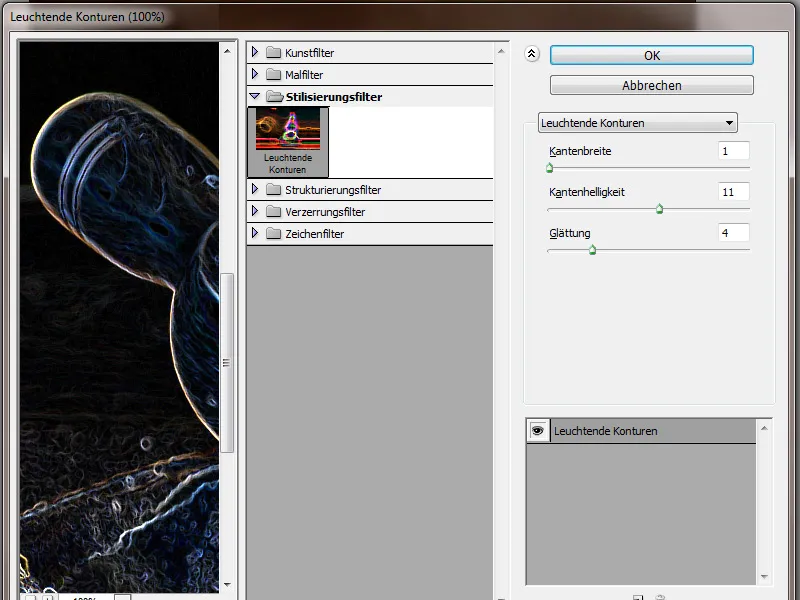Viewport: 800px width, 600px height.
Task: Expand the Kunstfilter category triangle
Action: coord(255,52)
